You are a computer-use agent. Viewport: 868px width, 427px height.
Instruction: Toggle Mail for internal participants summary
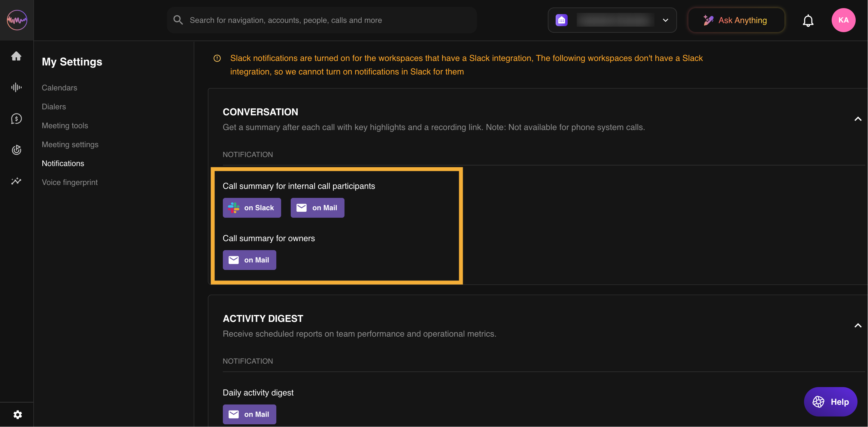pyautogui.click(x=317, y=207)
